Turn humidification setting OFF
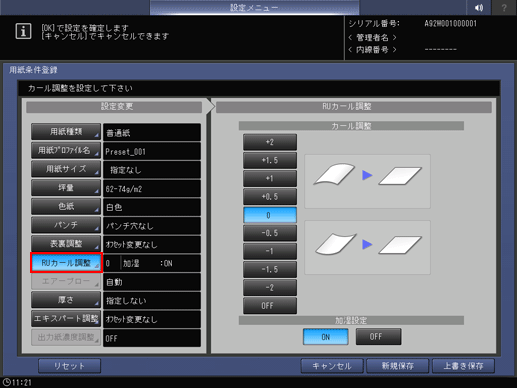Viewport: 517px width, 388px height. click(x=378, y=337)
